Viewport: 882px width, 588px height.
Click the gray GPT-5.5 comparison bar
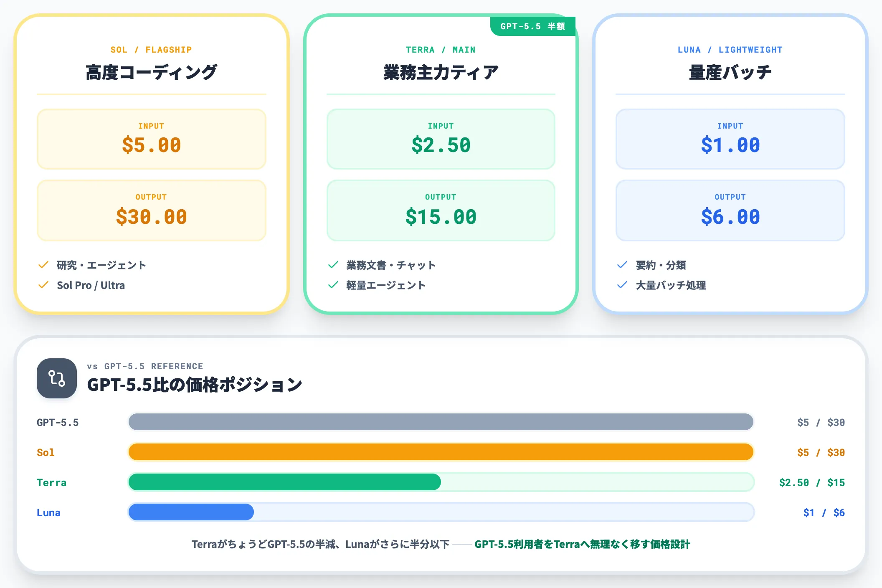pyautogui.click(x=441, y=422)
